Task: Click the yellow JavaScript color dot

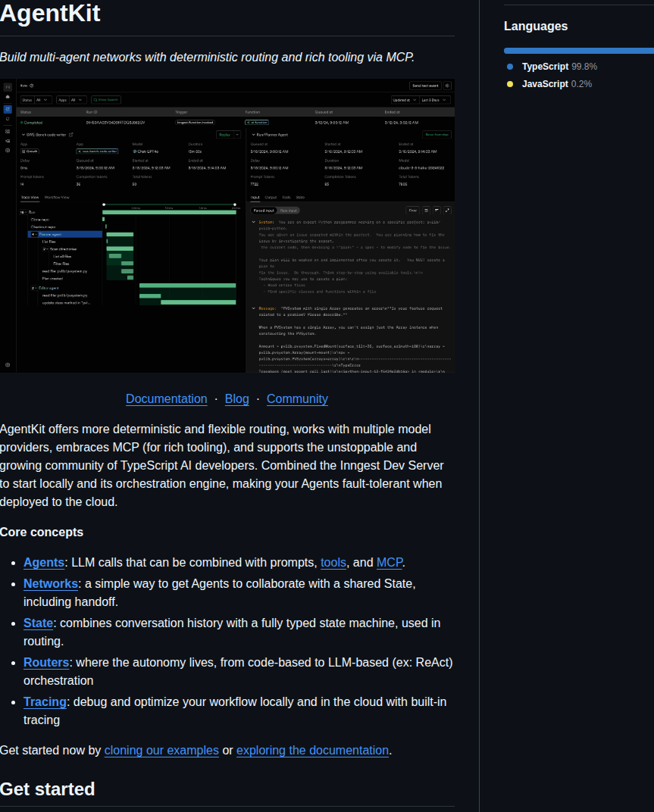Action: tap(510, 84)
